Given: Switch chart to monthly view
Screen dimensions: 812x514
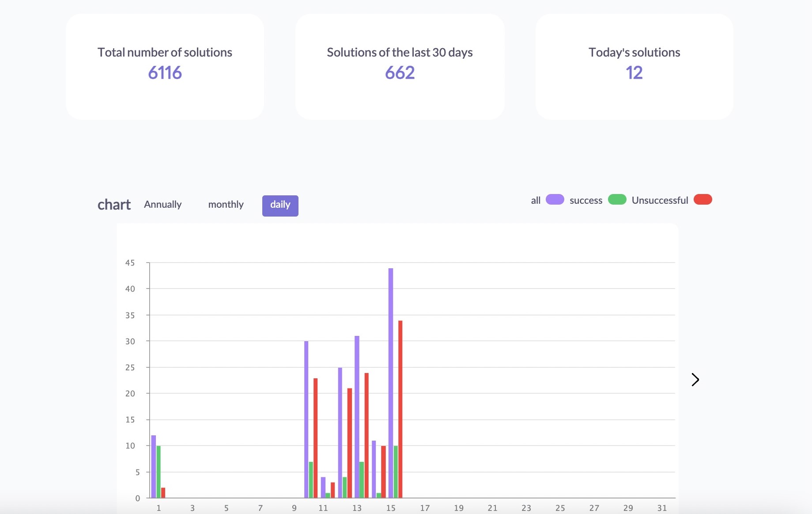Looking at the screenshot, I should pyautogui.click(x=226, y=205).
